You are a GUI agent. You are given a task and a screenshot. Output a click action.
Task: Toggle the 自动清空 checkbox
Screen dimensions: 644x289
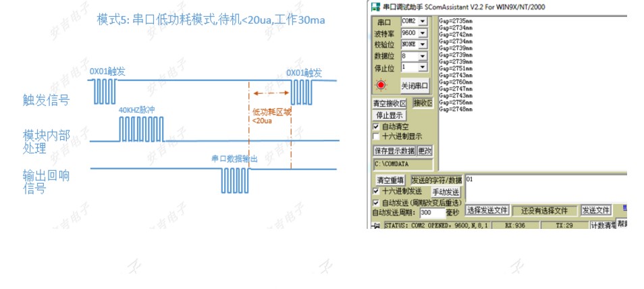pyautogui.click(x=377, y=126)
